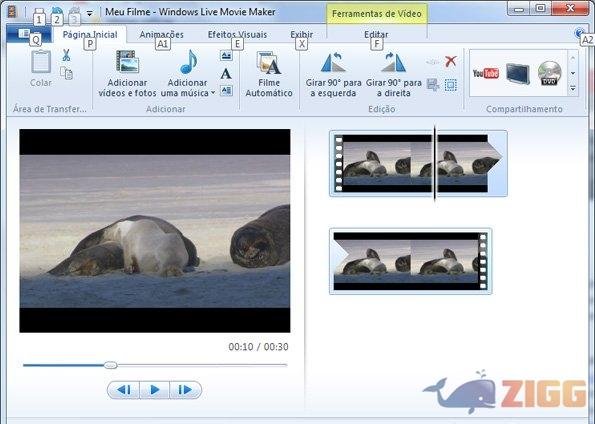Click the Movie Maker app icon in title bar

coord(12,11)
